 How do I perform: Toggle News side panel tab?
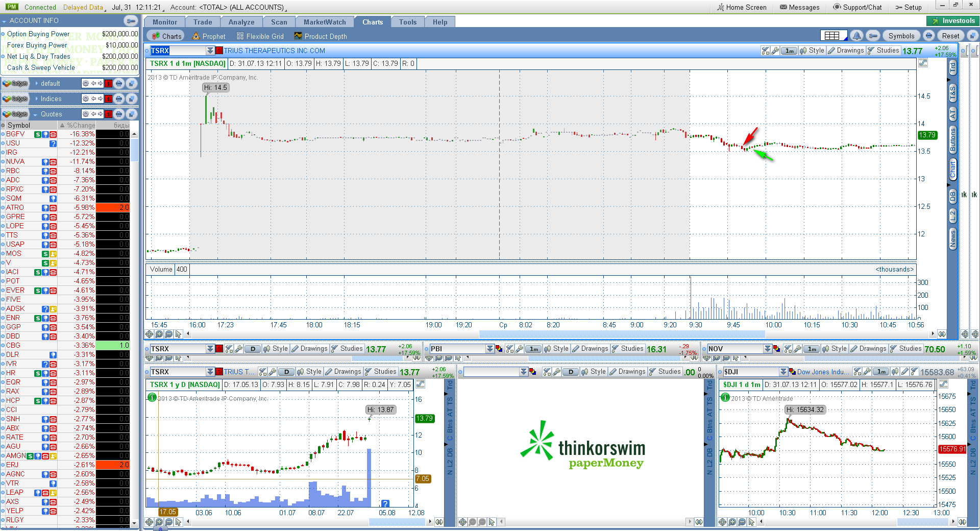point(952,238)
